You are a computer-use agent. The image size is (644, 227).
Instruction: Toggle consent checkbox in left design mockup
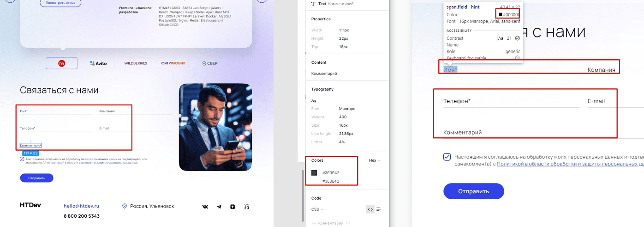[22, 159]
